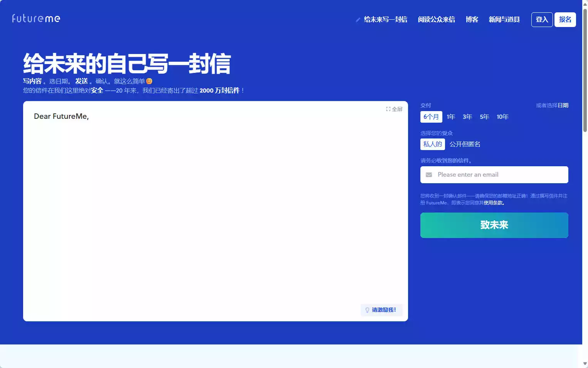Click the pencil icon beside 给未来写一封信
Image resolution: width=588 pixels, height=368 pixels.
click(x=358, y=20)
